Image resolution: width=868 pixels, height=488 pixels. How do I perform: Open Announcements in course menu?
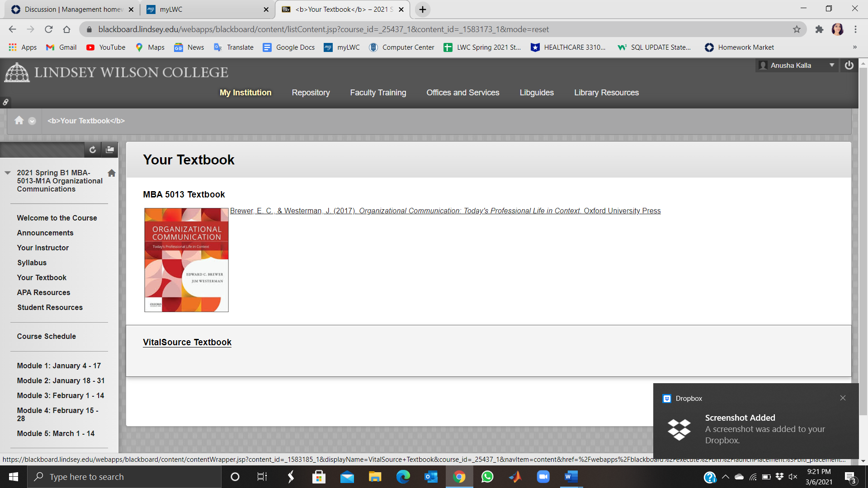tap(45, 233)
